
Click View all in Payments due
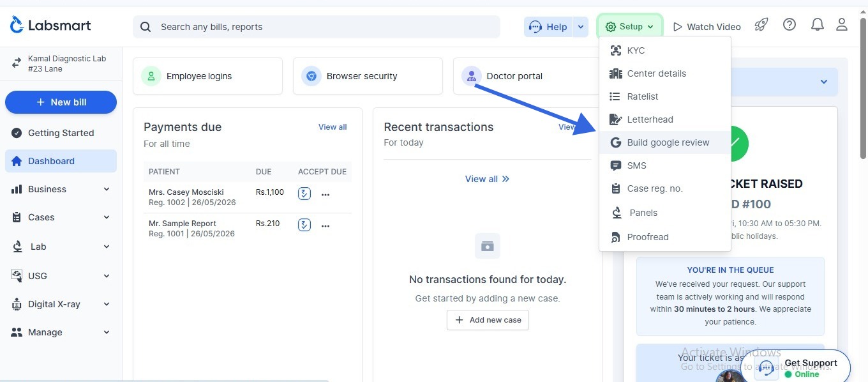tap(333, 127)
